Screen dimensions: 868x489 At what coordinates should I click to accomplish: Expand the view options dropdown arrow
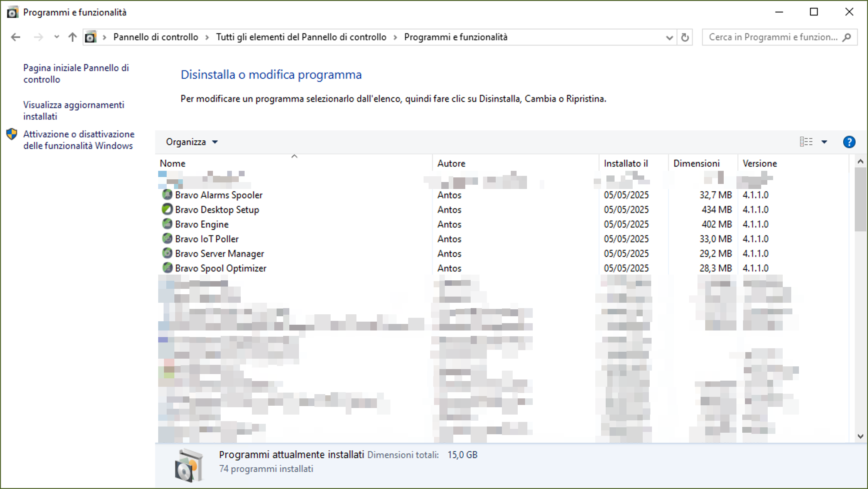pyautogui.click(x=824, y=142)
